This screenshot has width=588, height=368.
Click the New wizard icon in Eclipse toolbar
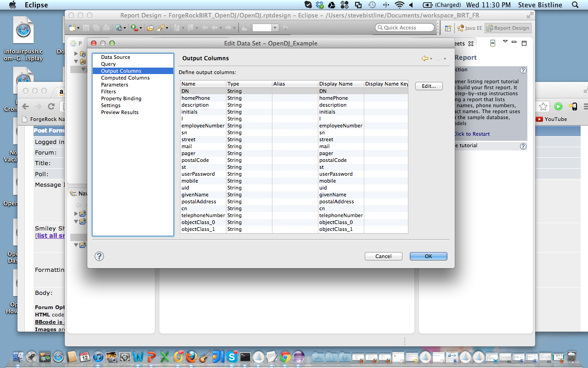[x=72, y=28]
